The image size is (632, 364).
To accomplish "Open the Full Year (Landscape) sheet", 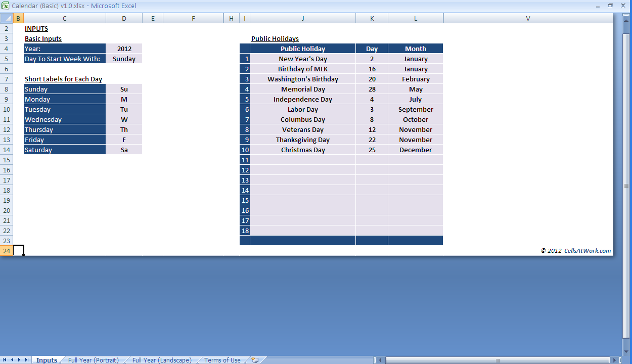I will click(162, 360).
